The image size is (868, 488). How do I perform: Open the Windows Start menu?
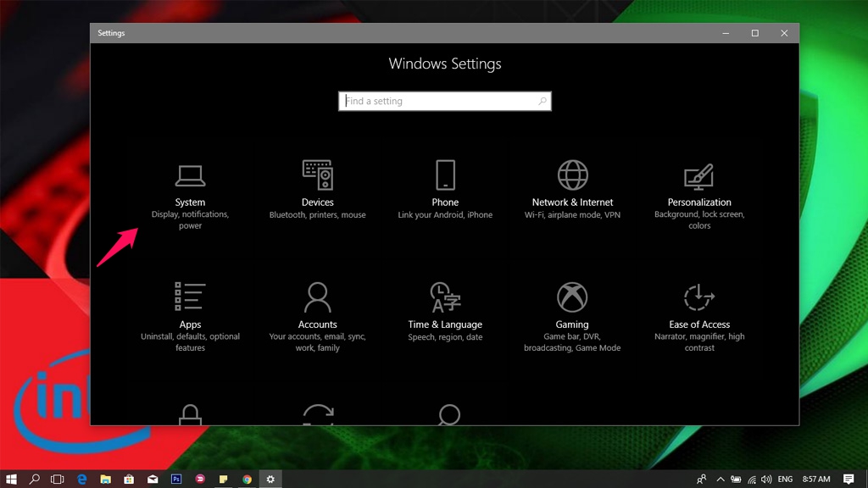pyautogui.click(x=11, y=480)
